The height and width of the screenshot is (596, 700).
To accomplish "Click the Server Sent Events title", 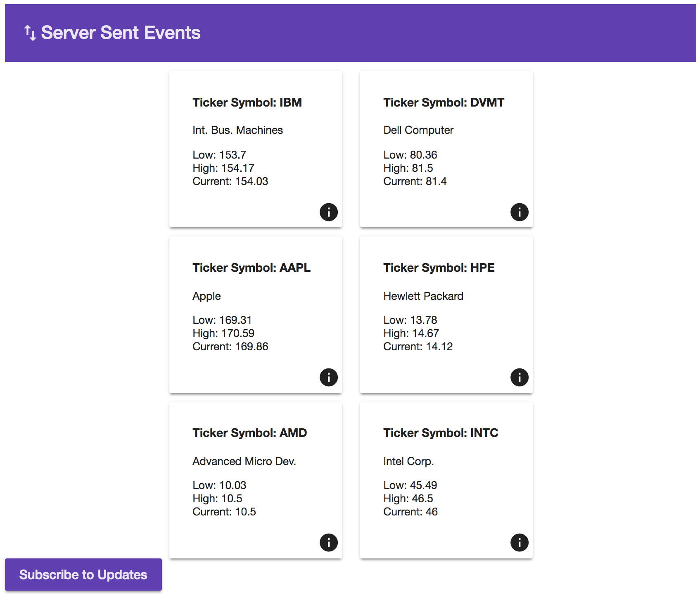I will [x=121, y=33].
